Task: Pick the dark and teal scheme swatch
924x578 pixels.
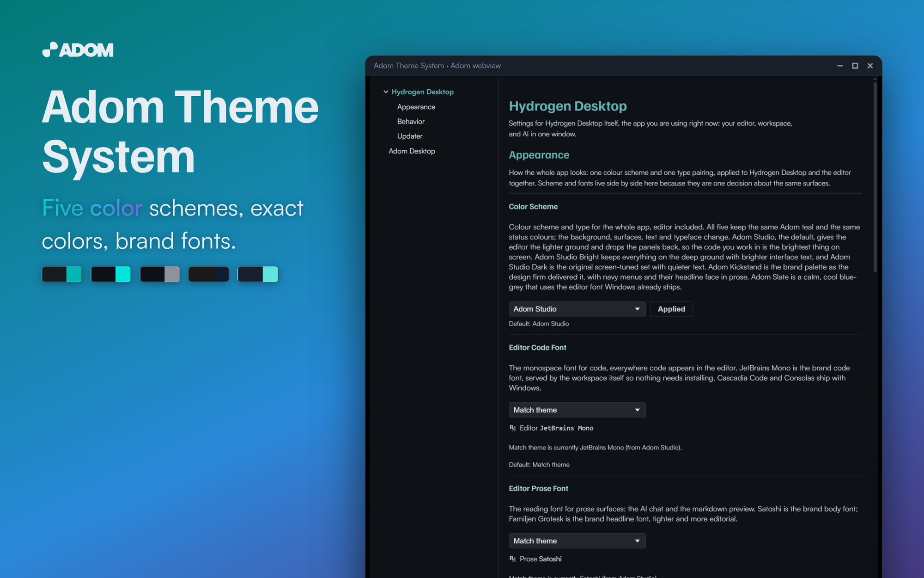Action: tap(61, 274)
